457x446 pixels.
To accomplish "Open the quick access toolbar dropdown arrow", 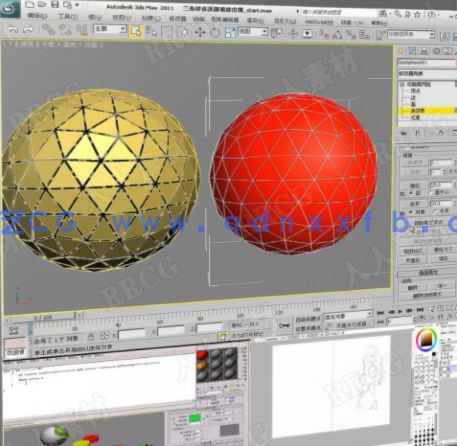I will pos(77,5).
